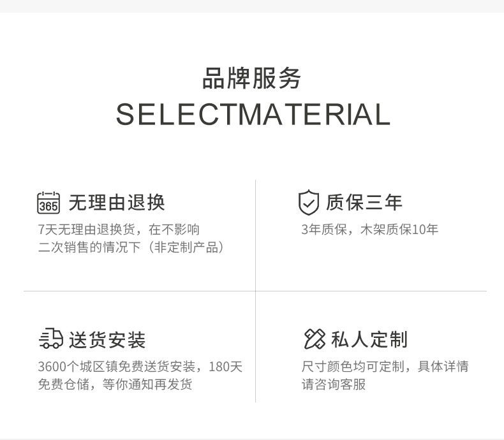Screen dimensions: 504x440
Task: Click the delivery truck icon
Action: click(x=51, y=338)
